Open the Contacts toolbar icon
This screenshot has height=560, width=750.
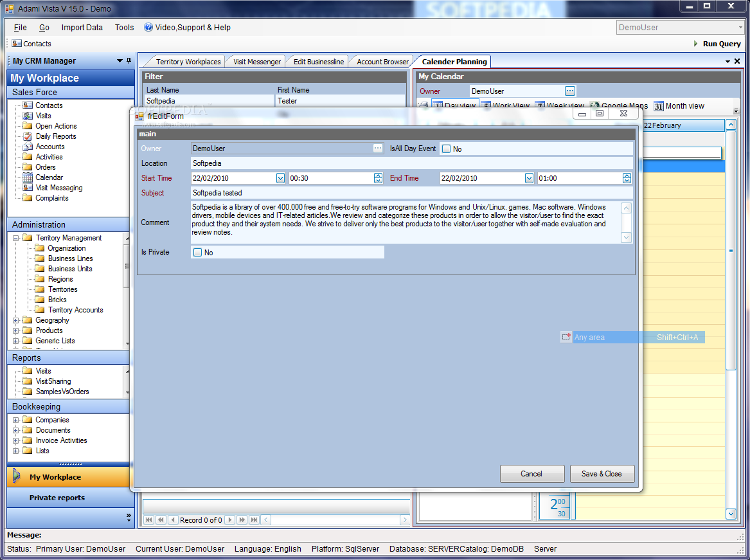tap(17, 44)
